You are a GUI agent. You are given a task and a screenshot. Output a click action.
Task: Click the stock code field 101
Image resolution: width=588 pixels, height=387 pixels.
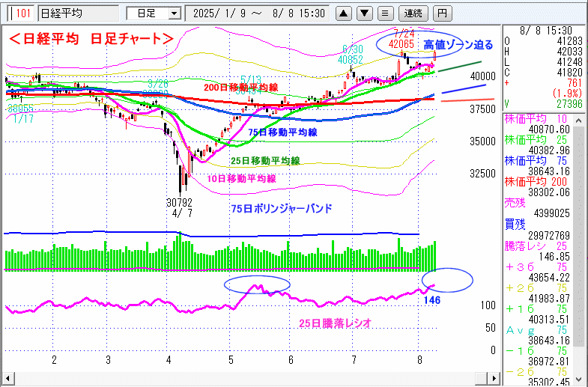[21, 13]
